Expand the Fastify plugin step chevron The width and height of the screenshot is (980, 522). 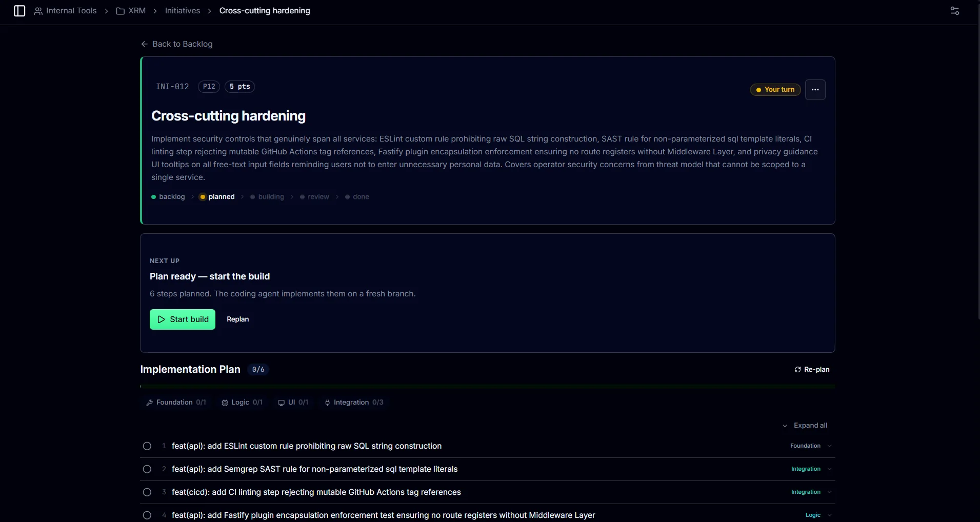[830, 515]
